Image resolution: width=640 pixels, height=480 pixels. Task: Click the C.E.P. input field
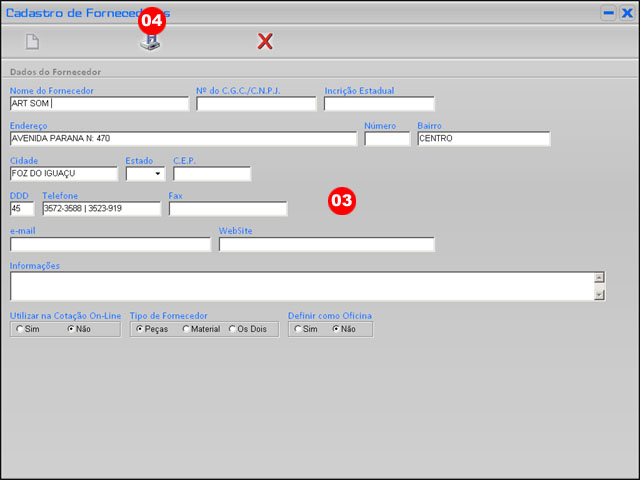coord(211,174)
